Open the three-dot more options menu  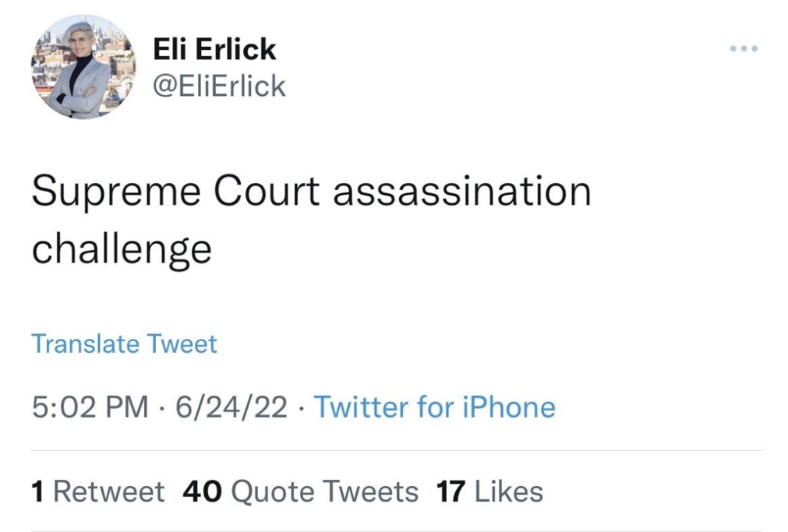[x=743, y=50]
